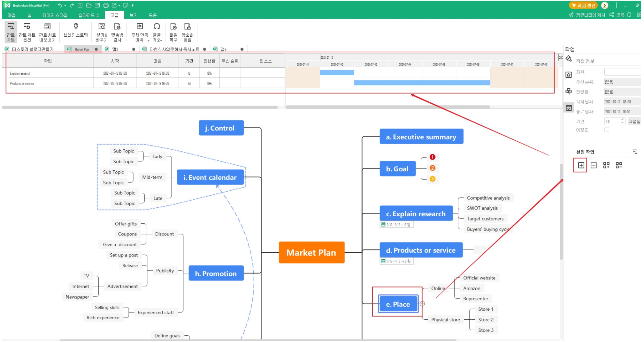The image size is (644, 342).
Task: Click the open folder icon in title bar
Action: [x=89, y=5]
